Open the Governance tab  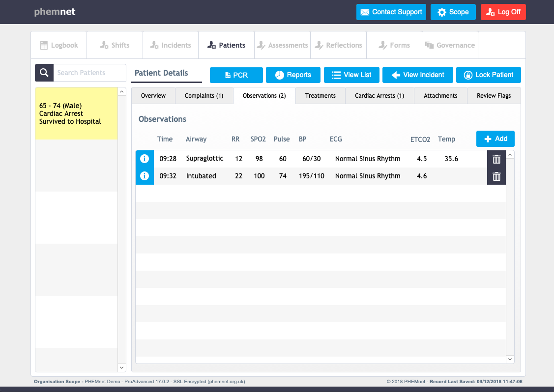(450, 45)
